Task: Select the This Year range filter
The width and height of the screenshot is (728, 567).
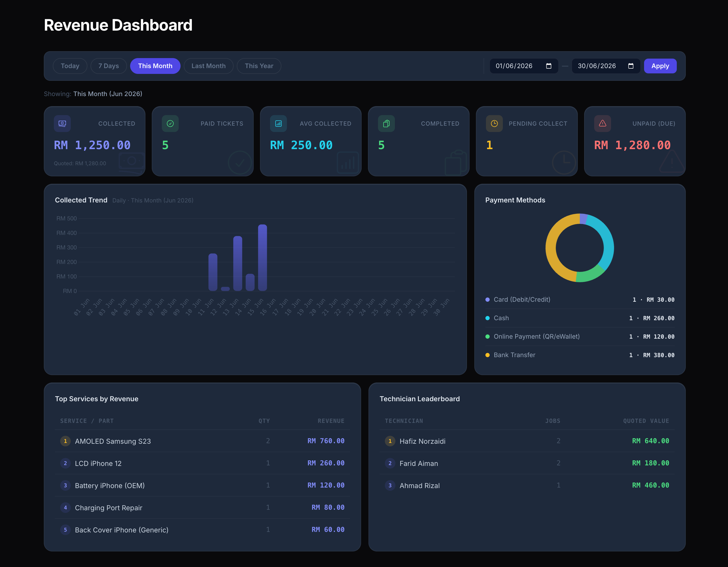Action: click(259, 66)
